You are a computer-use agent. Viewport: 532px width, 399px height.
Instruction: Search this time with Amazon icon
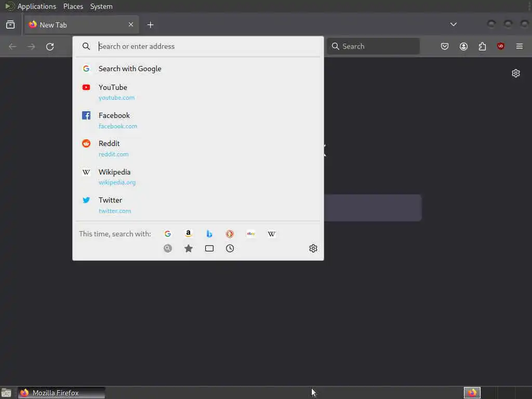tap(188, 234)
